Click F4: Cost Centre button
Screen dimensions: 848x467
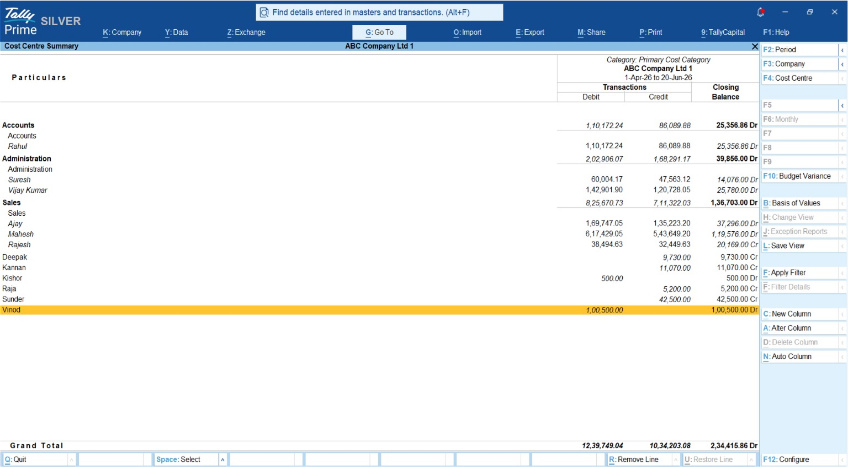pos(799,78)
